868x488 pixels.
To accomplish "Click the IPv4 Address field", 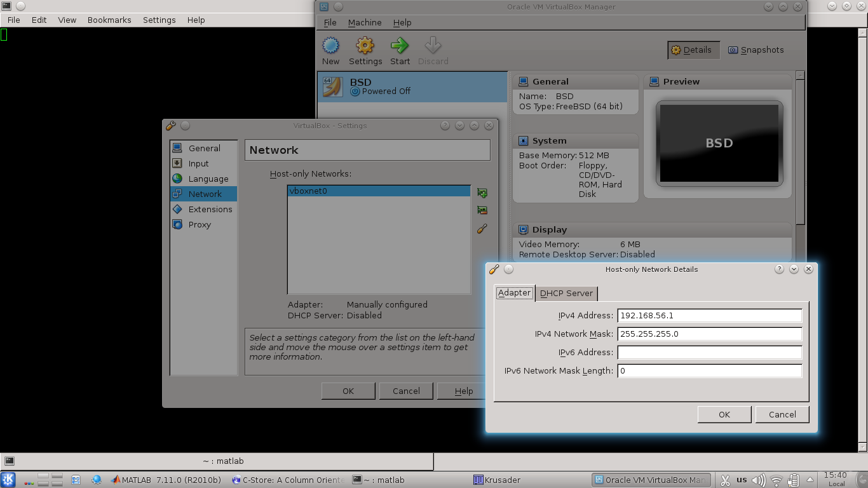I will tap(710, 316).
